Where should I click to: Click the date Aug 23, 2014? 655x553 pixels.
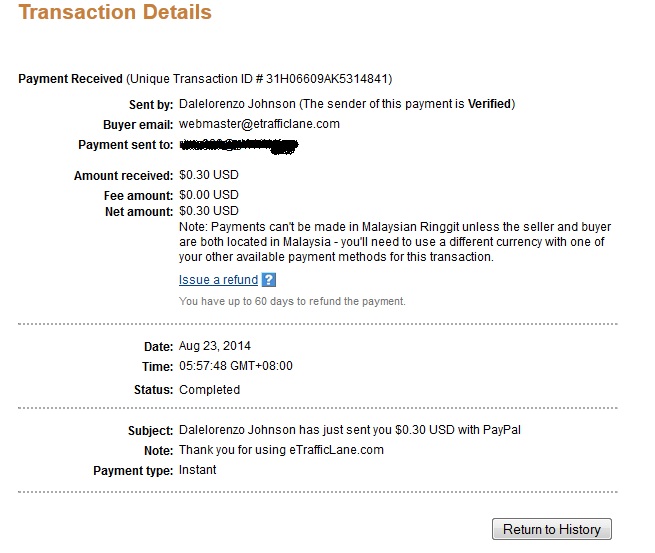[x=215, y=346]
